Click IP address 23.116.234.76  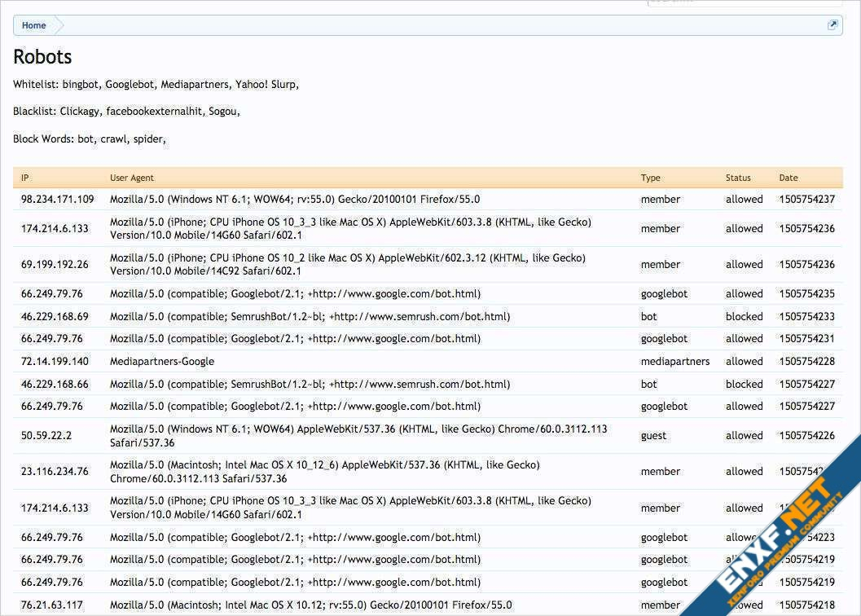pyautogui.click(x=55, y=471)
